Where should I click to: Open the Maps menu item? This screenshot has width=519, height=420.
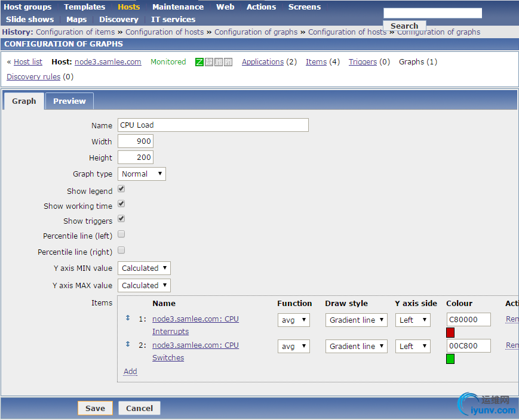[x=76, y=20]
